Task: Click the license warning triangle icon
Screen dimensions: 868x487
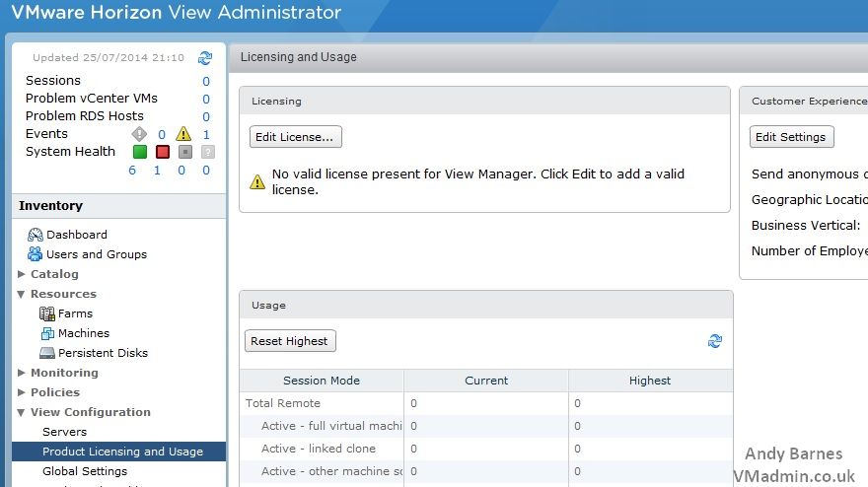Action: click(x=257, y=182)
